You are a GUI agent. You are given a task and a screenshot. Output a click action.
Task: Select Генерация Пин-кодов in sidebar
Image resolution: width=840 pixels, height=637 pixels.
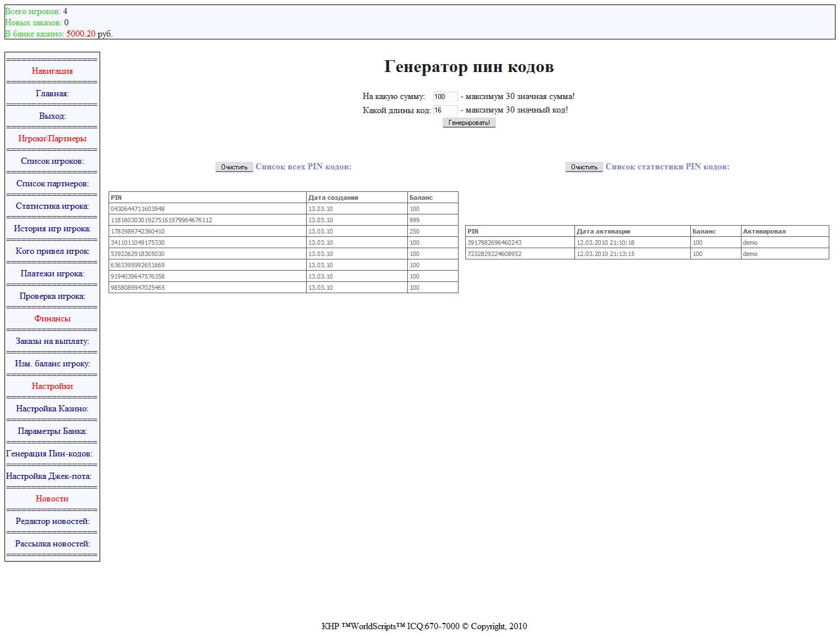[50, 454]
